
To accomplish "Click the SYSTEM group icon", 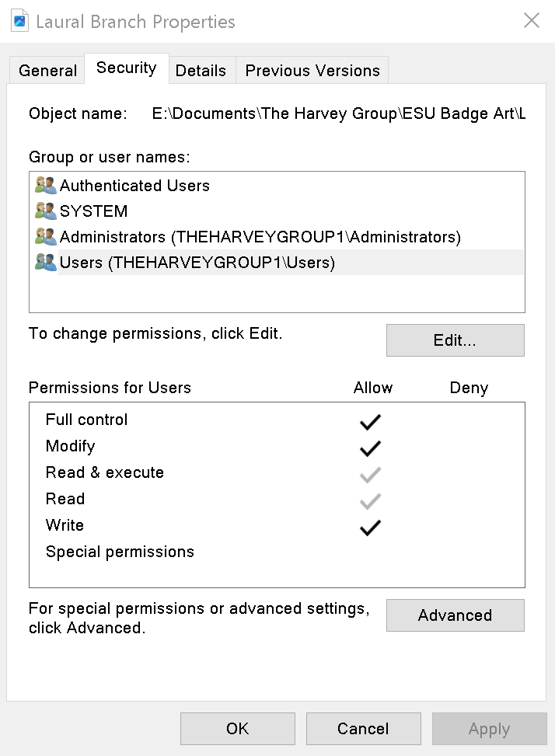I will (44, 211).
